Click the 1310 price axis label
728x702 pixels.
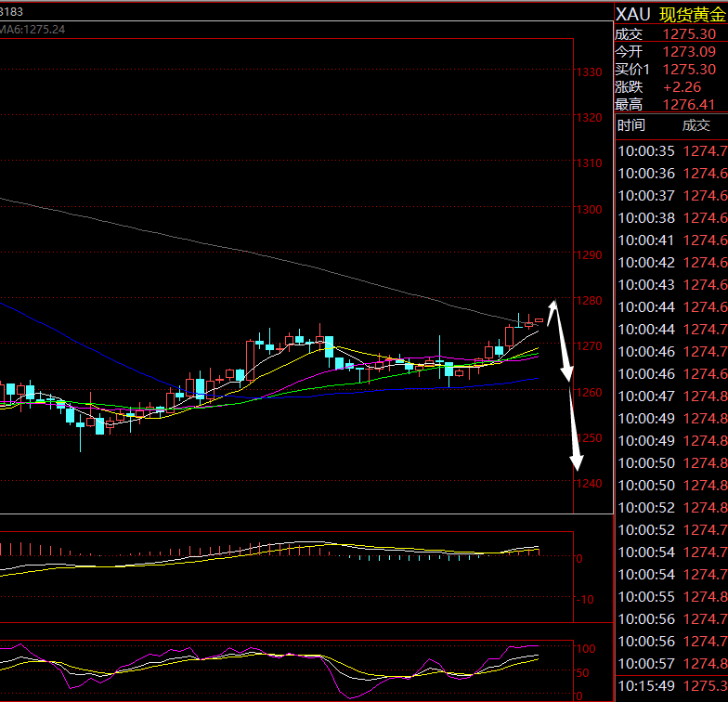[x=589, y=163]
